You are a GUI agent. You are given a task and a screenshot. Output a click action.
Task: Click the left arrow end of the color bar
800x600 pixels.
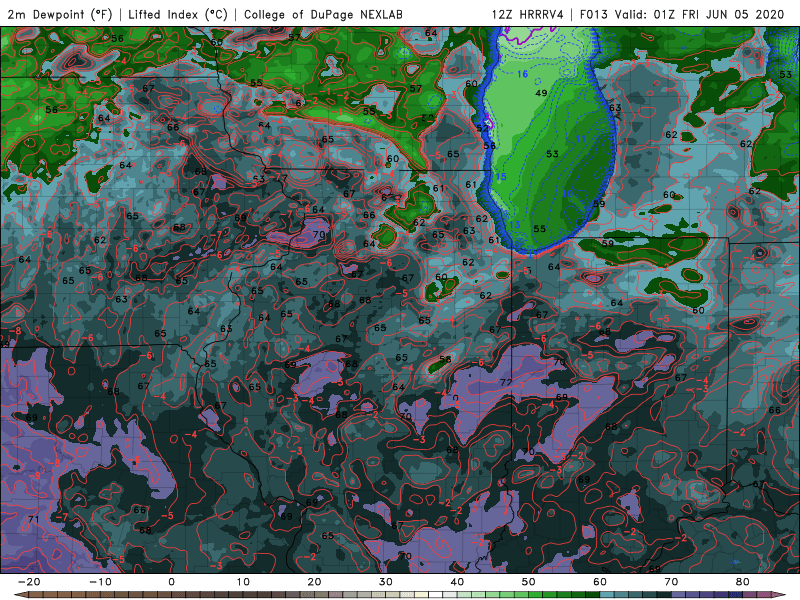(20, 595)
